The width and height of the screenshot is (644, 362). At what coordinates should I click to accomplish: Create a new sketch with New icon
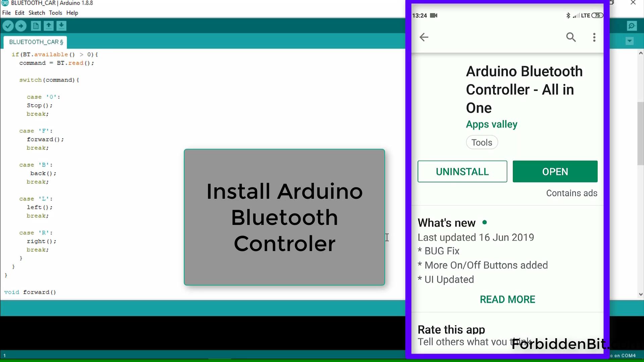pos(36,26)
